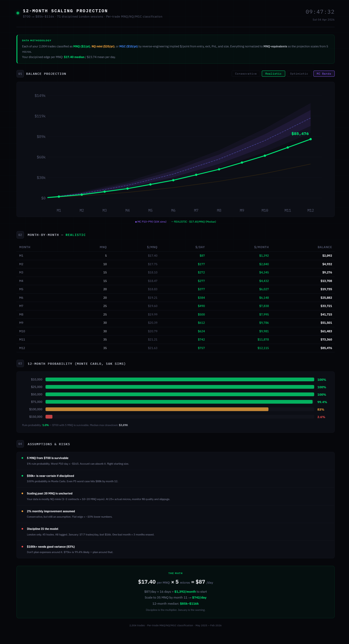This screenshot has height=644, width=349.
Task: Click the M12 endpoint marker on chart
Action: pos(310,139)
